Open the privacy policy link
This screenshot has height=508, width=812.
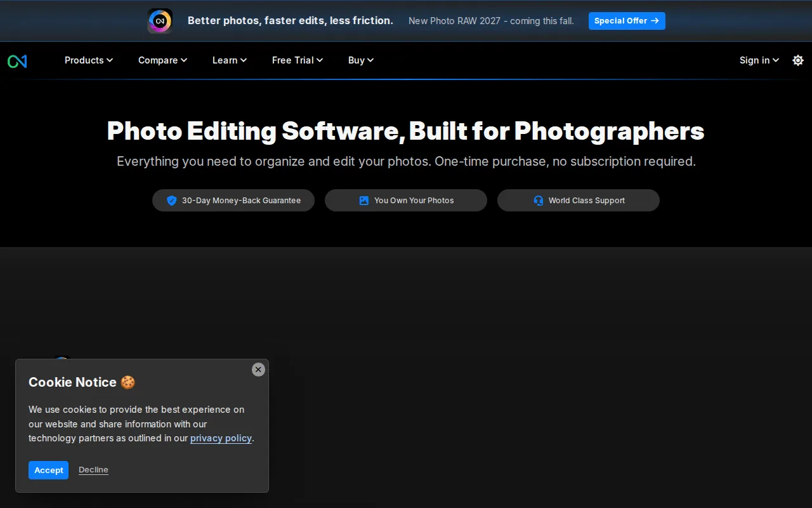pos(221,438)
